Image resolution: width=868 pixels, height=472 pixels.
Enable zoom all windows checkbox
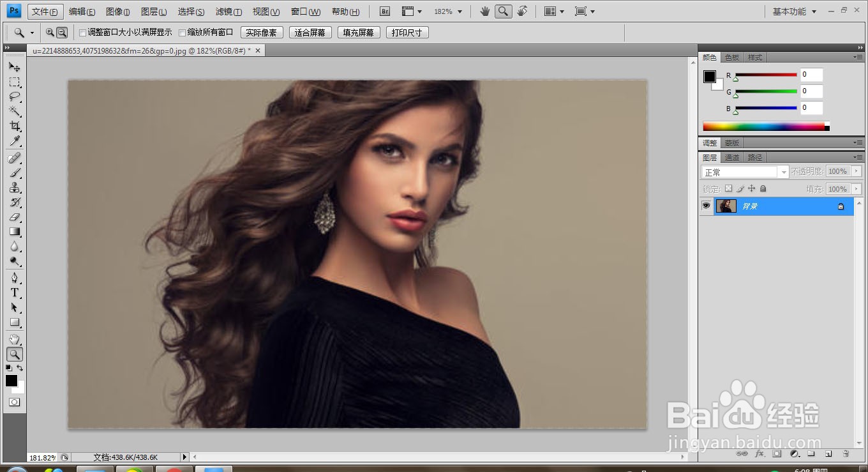[x=182, y=33]
